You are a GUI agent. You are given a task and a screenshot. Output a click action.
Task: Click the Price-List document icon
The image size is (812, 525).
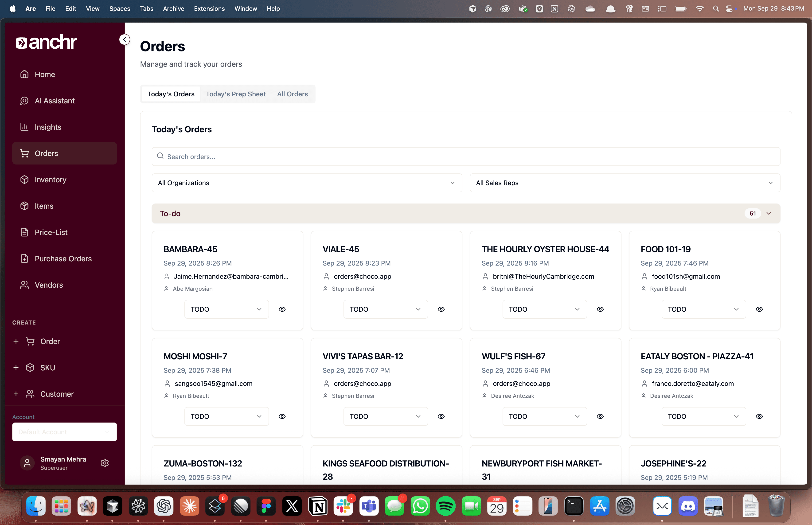click(24, 232)
